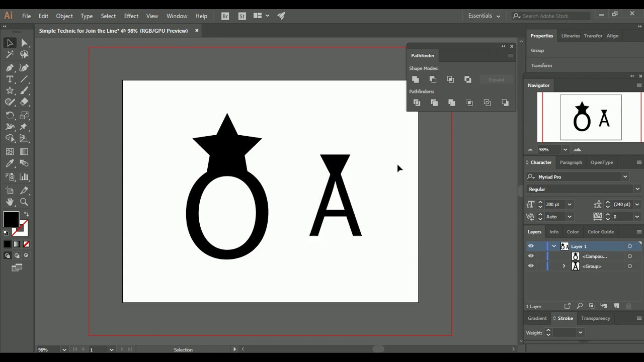Viewport: 644px width, 362px height.
Task: Click the Gradient fill swatch button
Action: pyautogui.click(x=17, y=244)
